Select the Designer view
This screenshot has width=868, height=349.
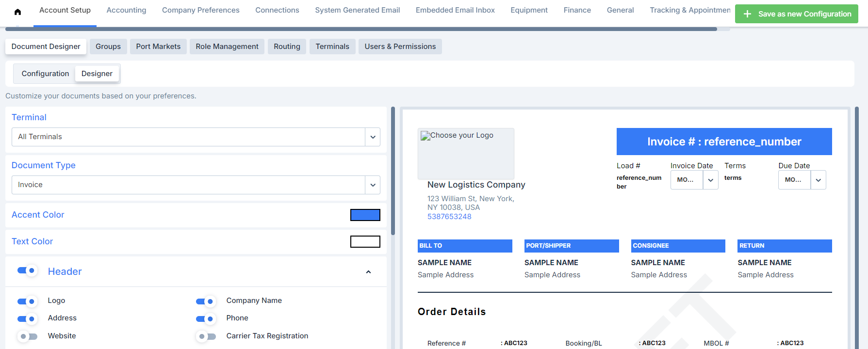97,74
